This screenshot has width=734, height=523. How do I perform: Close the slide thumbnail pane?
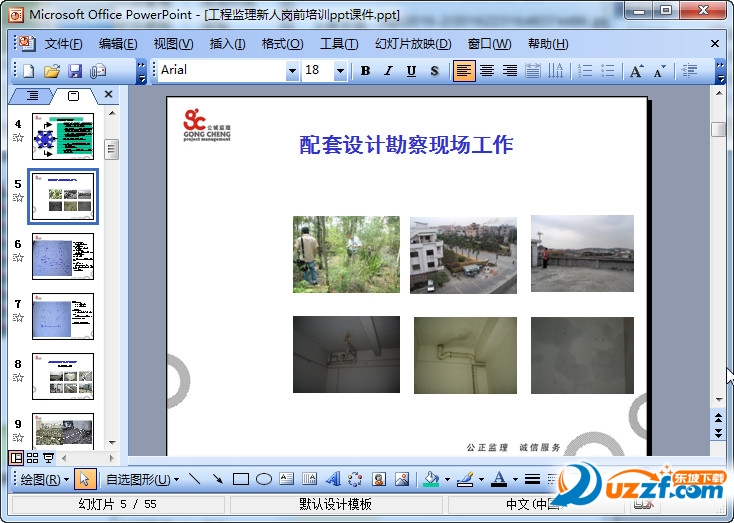pyautogui.click(x=109, y=94)
